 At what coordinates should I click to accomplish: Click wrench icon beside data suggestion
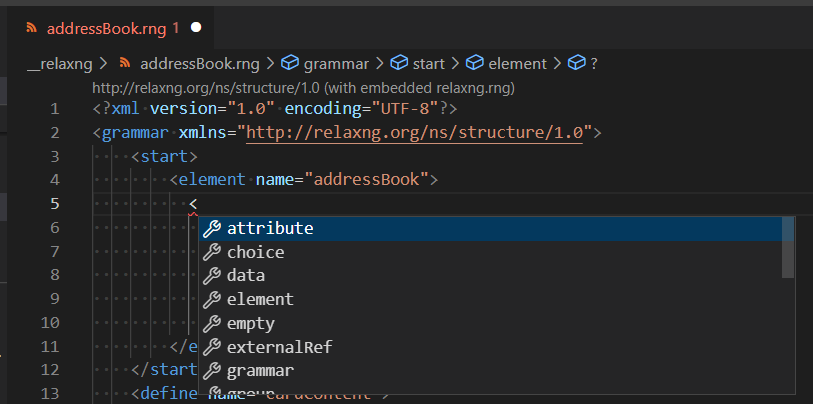tap(211, 275)
